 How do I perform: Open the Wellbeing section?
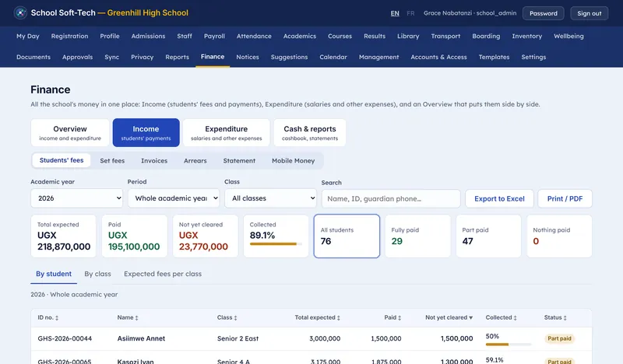pyautogui.click(x=568, y=36)
